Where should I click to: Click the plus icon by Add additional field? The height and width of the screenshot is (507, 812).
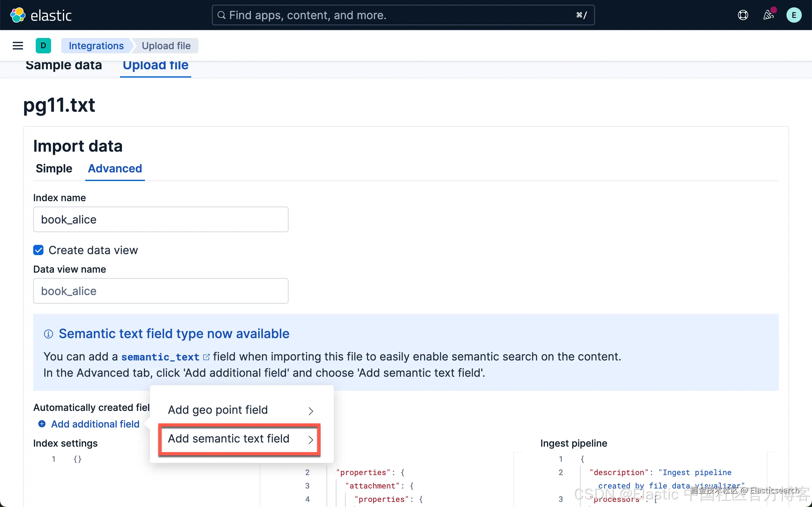tap(42, 424)
